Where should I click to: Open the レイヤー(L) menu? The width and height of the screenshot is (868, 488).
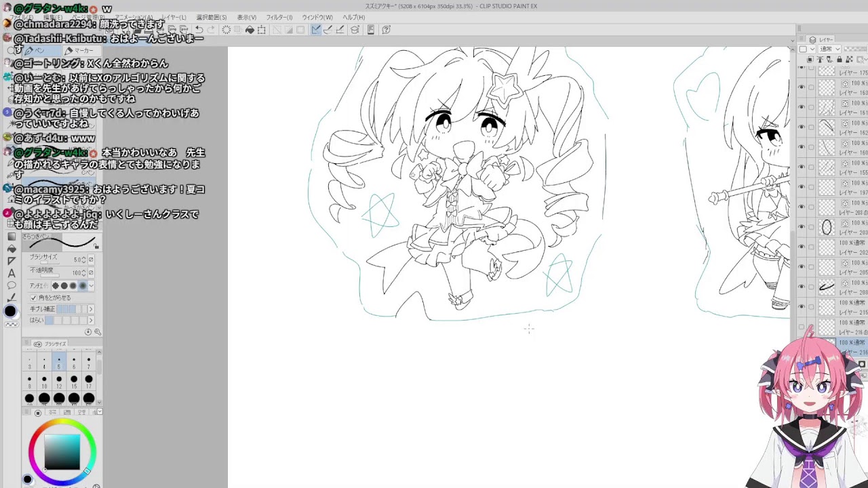[x=174, y=18]
